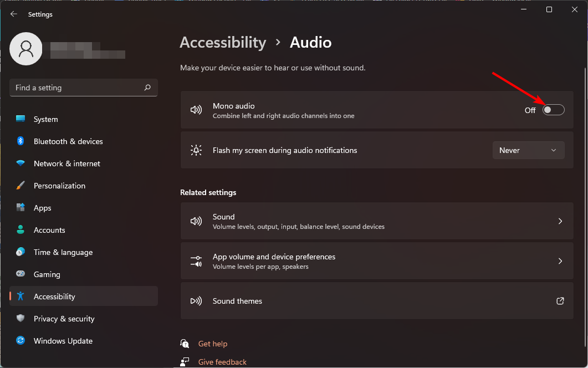588x368 pixels.
Task: Click the search magnifier icon
Action: 147,88
